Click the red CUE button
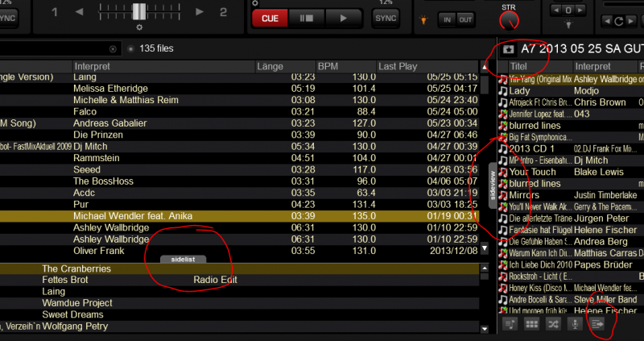 click(270, 19)
